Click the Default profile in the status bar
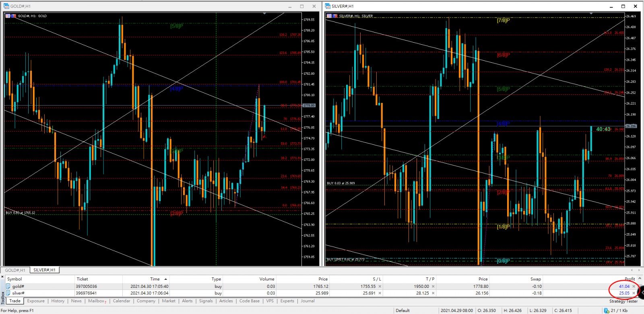 pyautogui.click(x=402, y=310)
